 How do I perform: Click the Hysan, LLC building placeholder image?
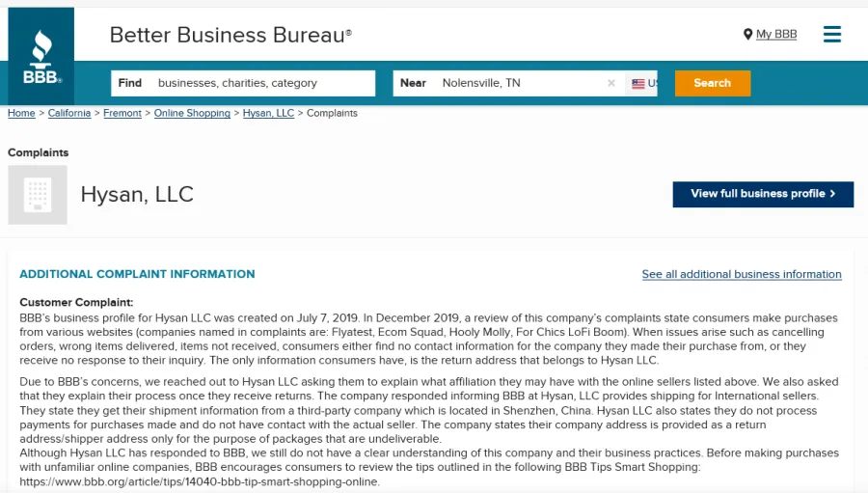click(x=38, y=195)
